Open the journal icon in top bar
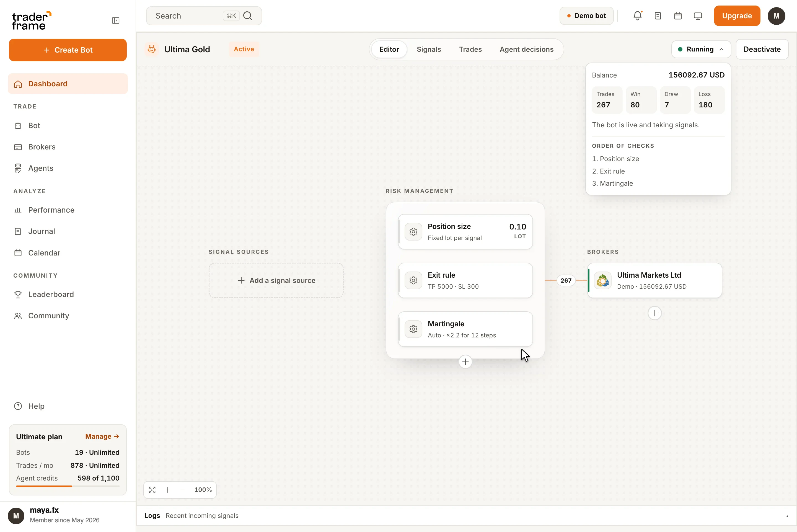The width and height of the screenshot is (797, 532). (x=658, y=16)
